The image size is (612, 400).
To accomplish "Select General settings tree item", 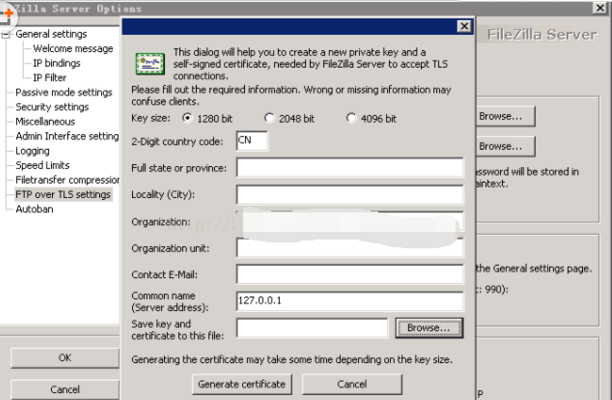I will click(51, 34).
